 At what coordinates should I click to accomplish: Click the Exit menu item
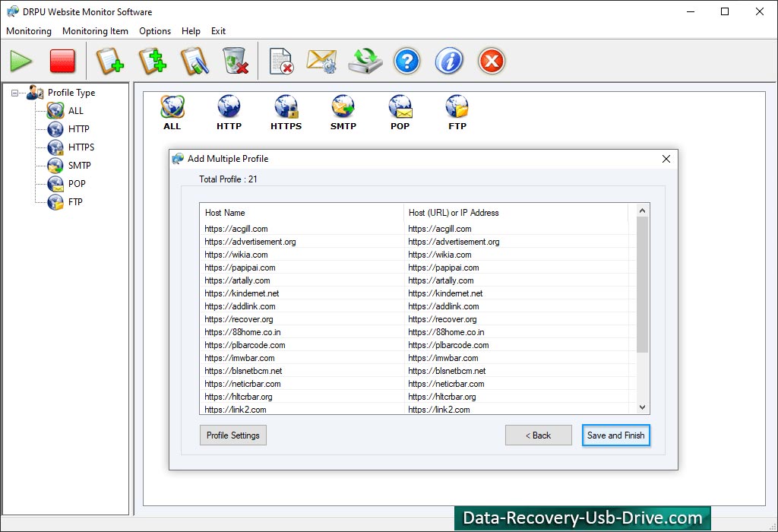(x=218, y=30)
